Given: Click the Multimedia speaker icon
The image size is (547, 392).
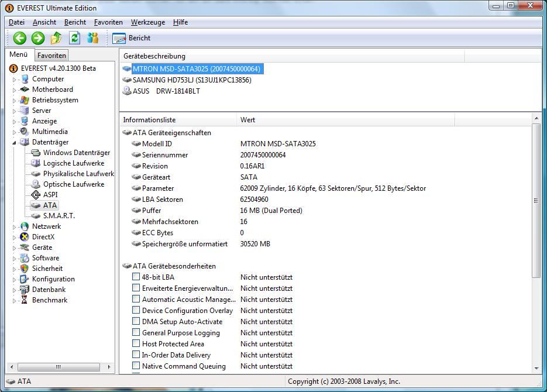Looking at the screenshot, I should (25, 132).
